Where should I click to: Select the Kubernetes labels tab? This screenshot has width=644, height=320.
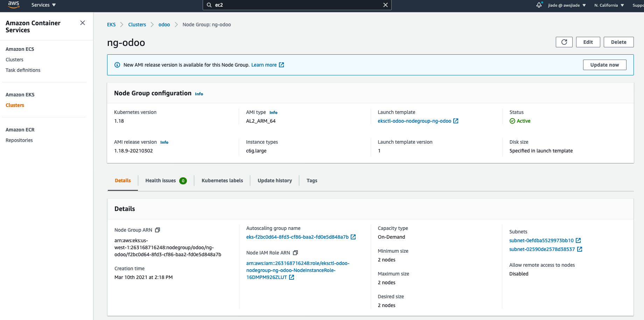222,181
